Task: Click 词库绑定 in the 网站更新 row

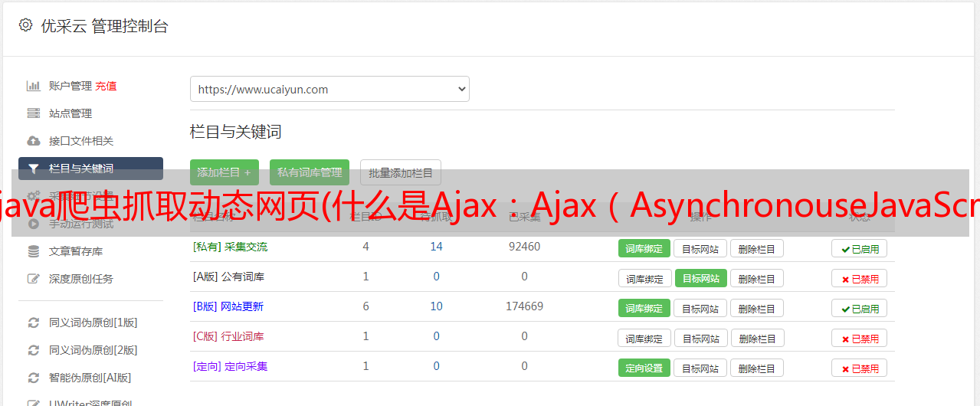Action: coord(644,308)
